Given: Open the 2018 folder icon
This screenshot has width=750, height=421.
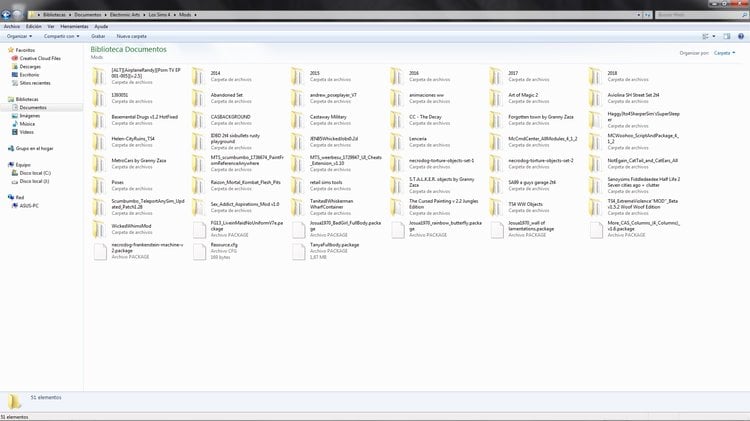Looking at the screenshot, I should point(596,77).
